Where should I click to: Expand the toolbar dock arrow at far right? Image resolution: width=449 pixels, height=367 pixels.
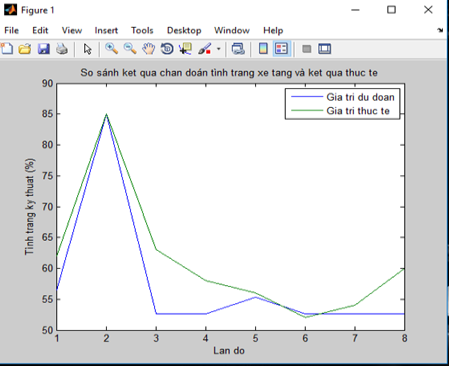click(x=440, y=30)
